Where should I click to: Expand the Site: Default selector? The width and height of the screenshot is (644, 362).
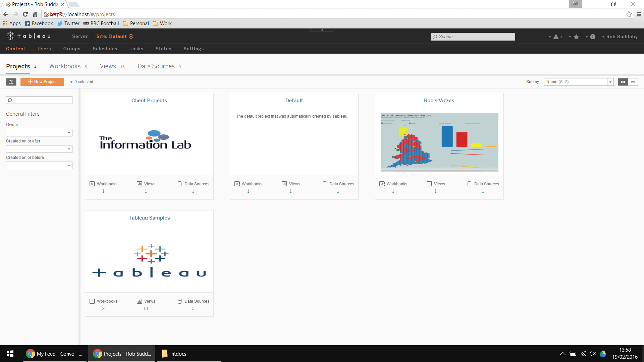pos(115,36)
